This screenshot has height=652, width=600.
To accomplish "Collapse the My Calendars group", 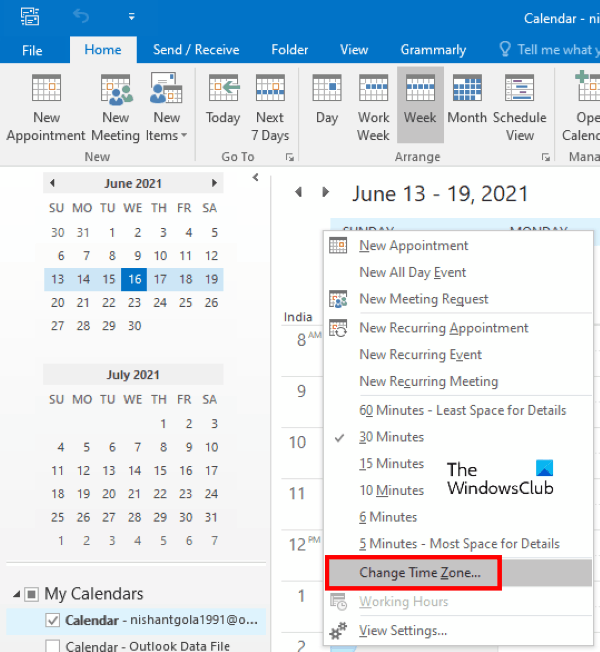I will tap(16, 595).
